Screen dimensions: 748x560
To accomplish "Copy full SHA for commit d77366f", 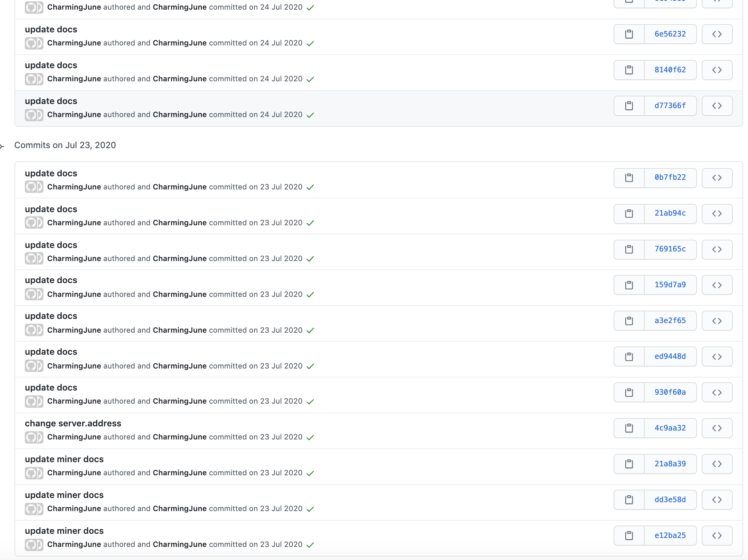I will click(x=629, y=106).
